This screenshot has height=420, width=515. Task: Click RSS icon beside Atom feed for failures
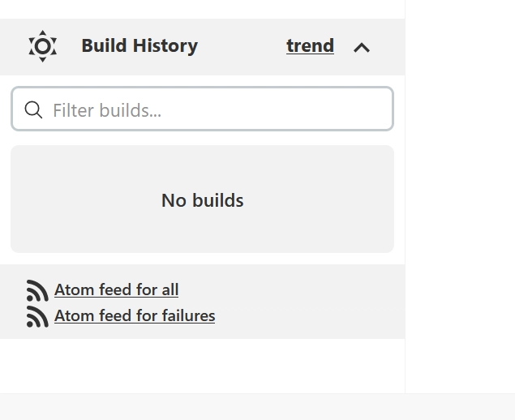tap(37, 316)
